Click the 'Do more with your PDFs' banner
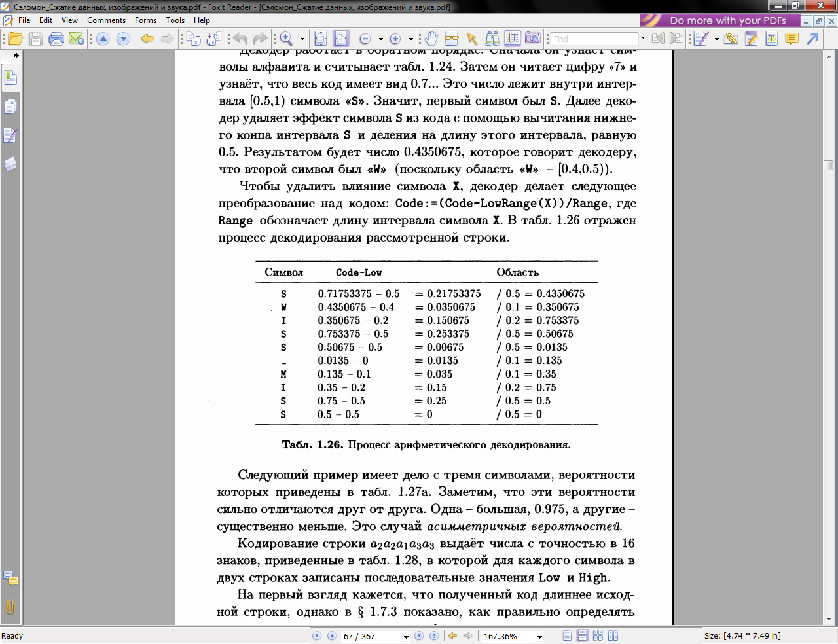 click(720, 20)
